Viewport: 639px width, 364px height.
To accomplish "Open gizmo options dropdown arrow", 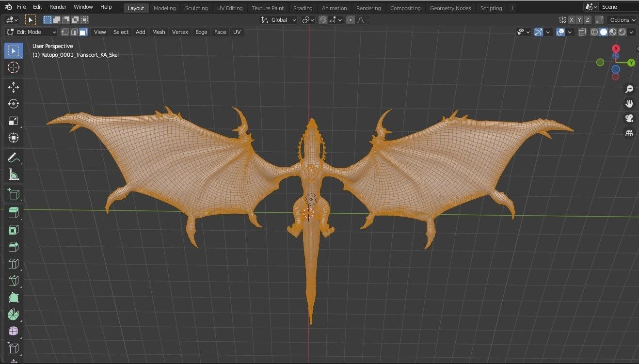I will (548, 32).
